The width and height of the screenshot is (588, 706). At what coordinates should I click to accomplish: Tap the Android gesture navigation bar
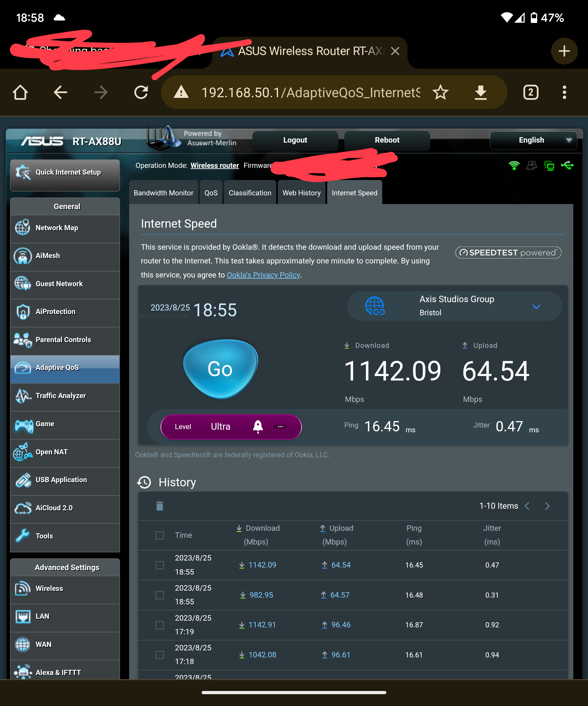[294, 693]
